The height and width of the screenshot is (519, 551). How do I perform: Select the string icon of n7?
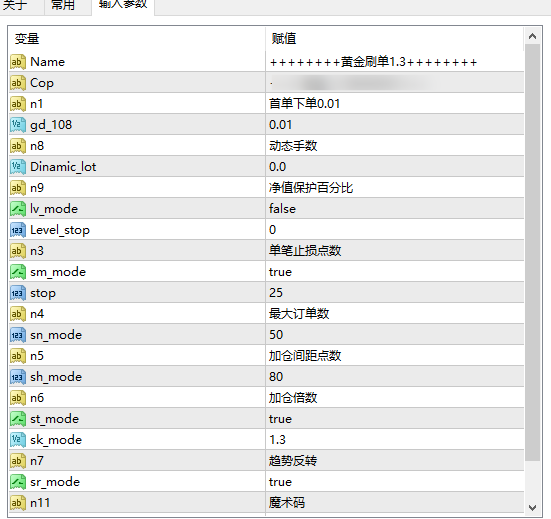18,461
